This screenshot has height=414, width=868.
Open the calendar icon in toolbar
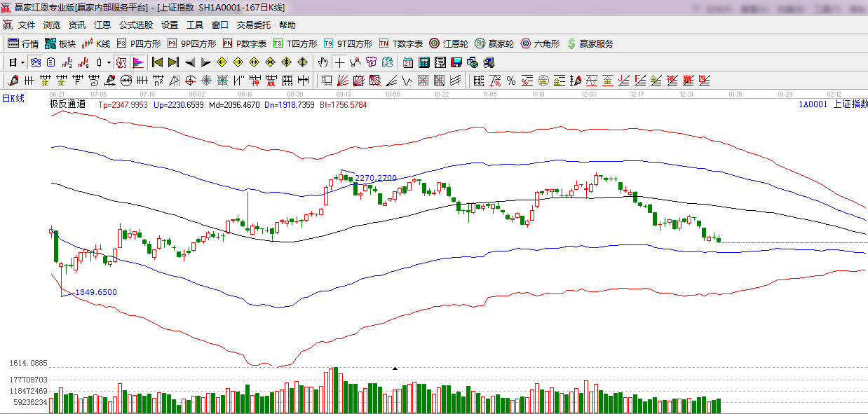(407, 62)
